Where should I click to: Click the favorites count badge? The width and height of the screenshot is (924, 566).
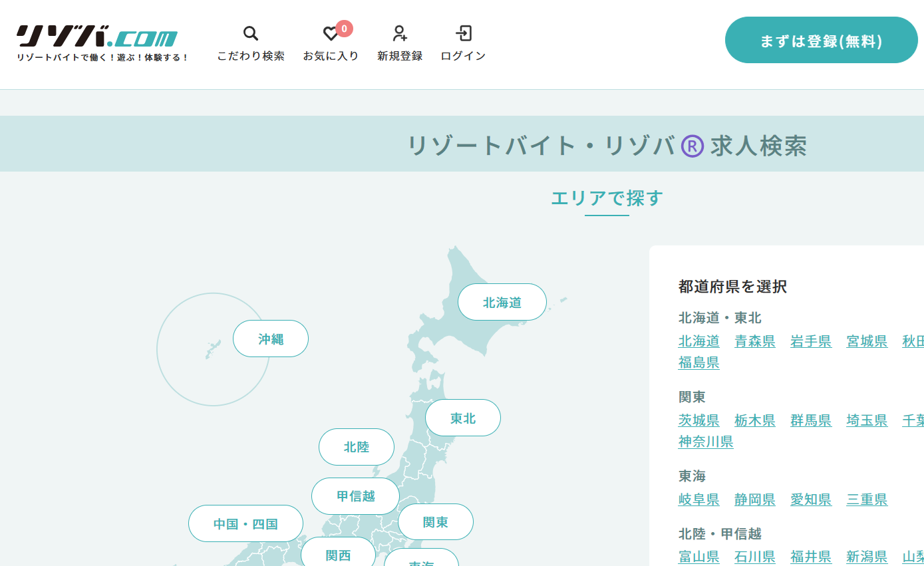point(344,29)
